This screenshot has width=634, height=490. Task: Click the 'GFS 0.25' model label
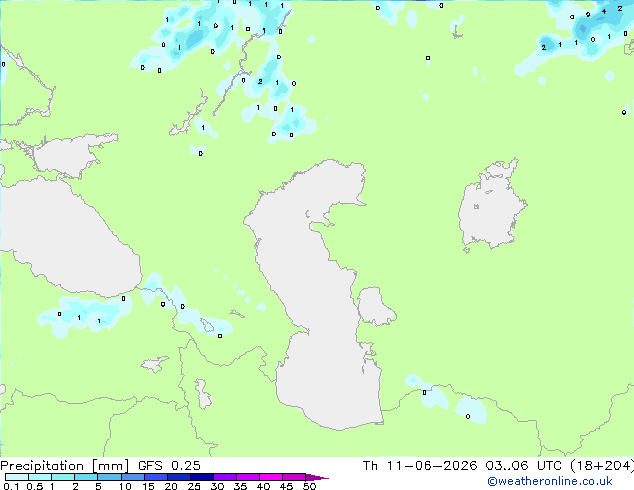[169, 466]
